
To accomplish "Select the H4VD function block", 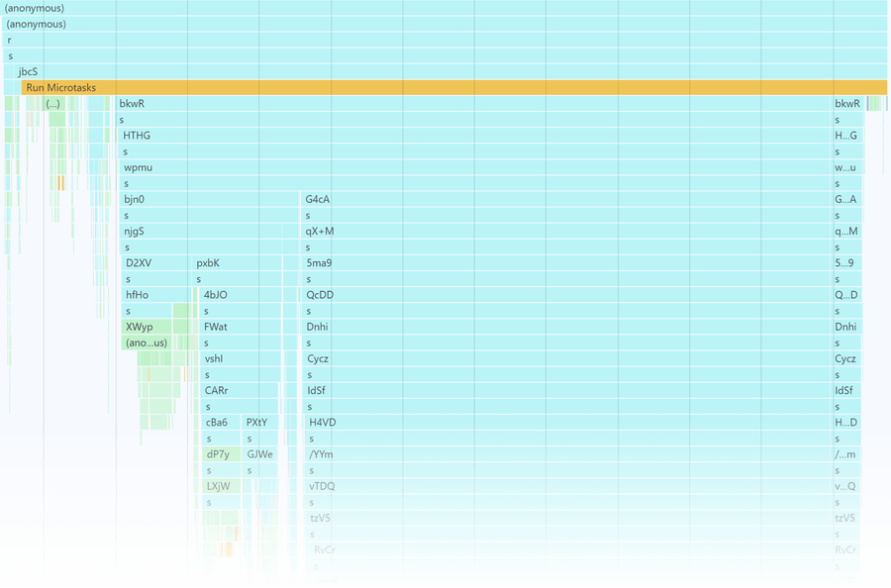I will pyautogui.click(x=568, y=422).
